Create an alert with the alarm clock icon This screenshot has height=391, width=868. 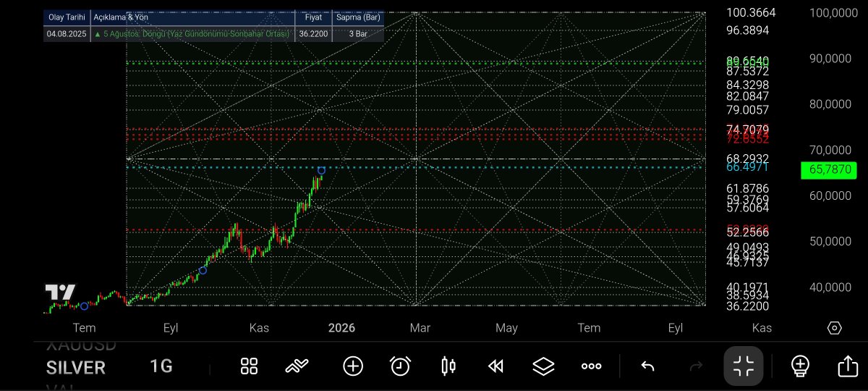[x=400, y=366]
